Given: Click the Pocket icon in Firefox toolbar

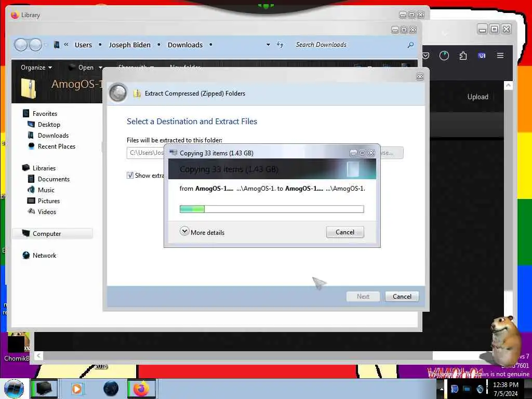Looking at the screenshot, I should (x=425, y=55).
